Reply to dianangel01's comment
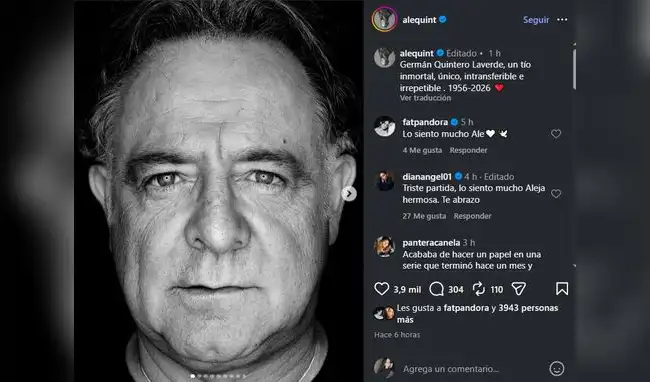Viewport: 650px width, 382px height. (473, 216)
